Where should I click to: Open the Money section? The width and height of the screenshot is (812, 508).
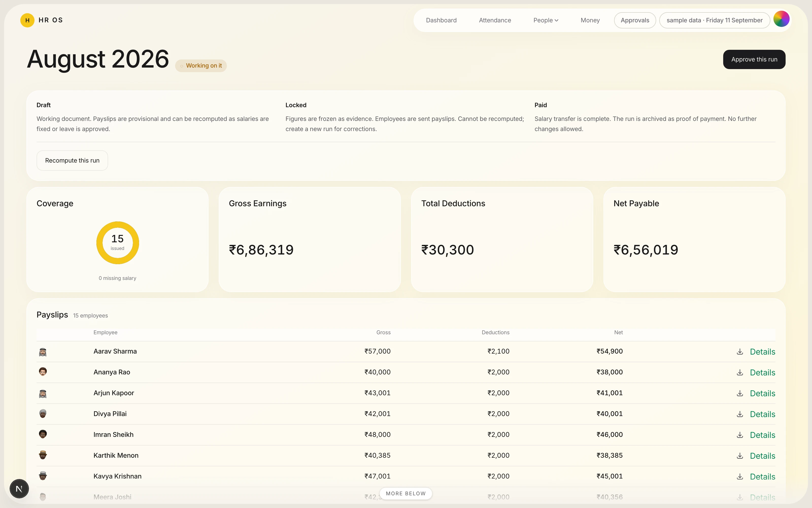tap(590, 20)
